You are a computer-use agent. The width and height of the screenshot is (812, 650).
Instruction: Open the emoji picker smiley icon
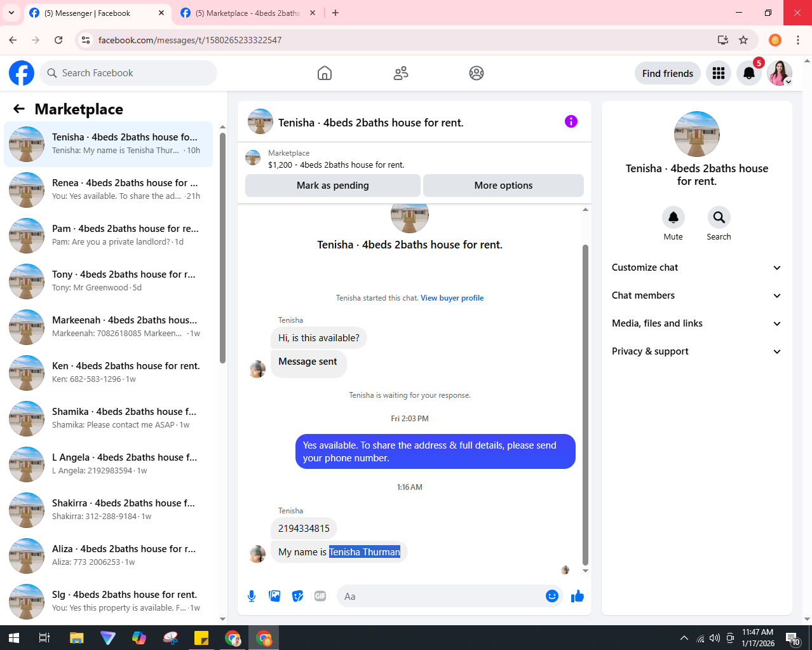pyautogui.click(x=552, y=596)
